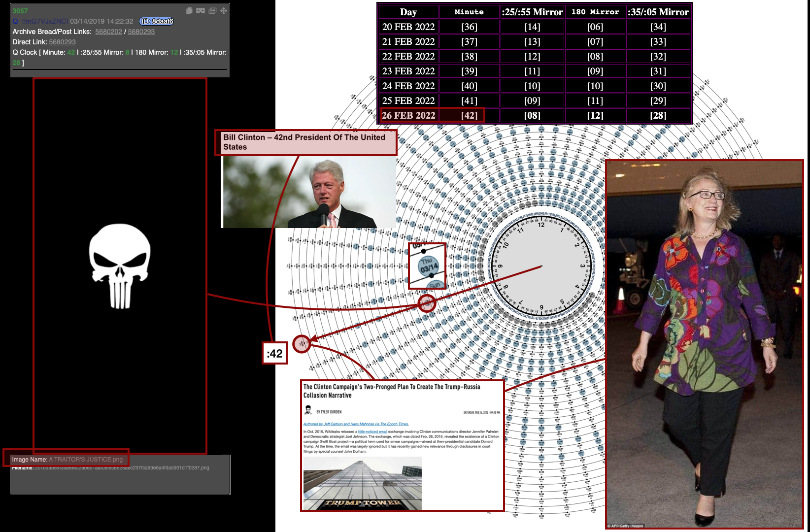Click the Thu 03/14 marker on the clock

(429, 266)
